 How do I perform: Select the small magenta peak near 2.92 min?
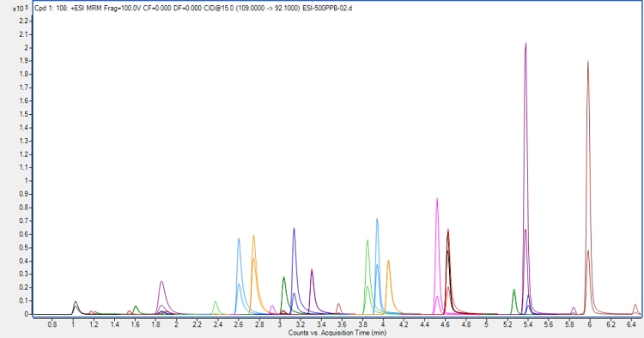[272, 309]
